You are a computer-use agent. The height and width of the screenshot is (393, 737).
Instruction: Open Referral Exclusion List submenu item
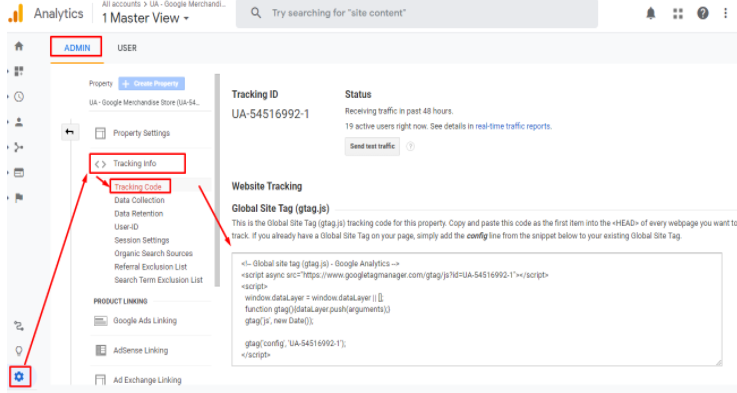coord(150,267)
